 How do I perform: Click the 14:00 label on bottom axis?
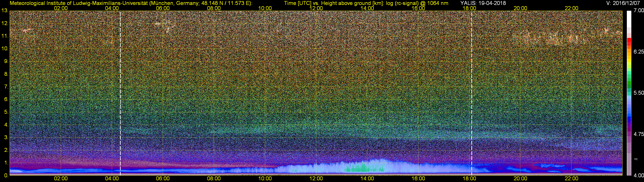click(x=367, y=179)
